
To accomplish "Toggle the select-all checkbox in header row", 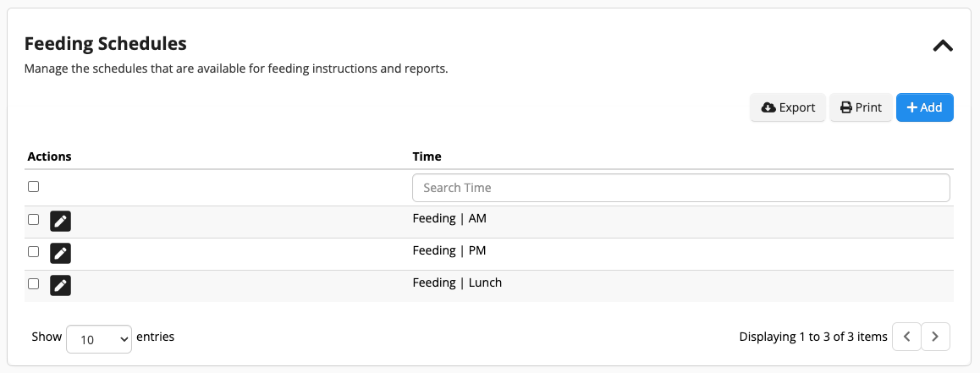I will [x=34, y=186].
